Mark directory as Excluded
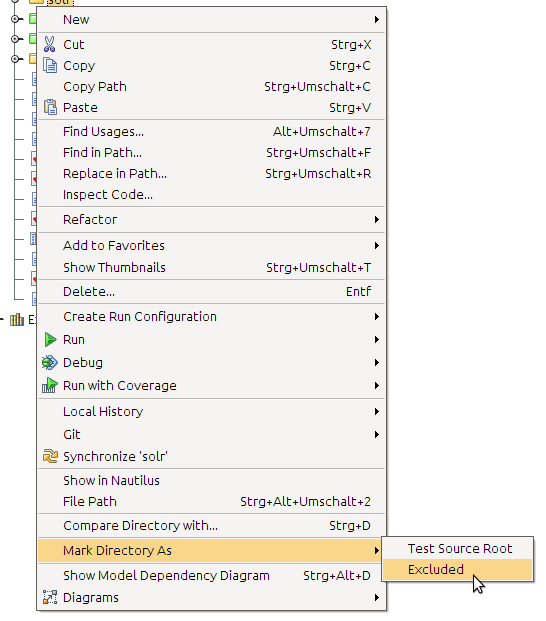Viewport: 546px width, 621px height. [457, 570]
